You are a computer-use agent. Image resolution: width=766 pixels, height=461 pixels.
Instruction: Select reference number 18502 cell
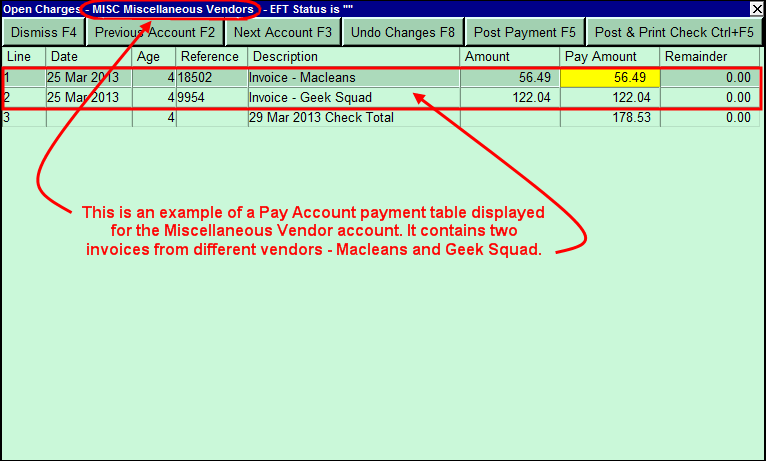point(211,77)
